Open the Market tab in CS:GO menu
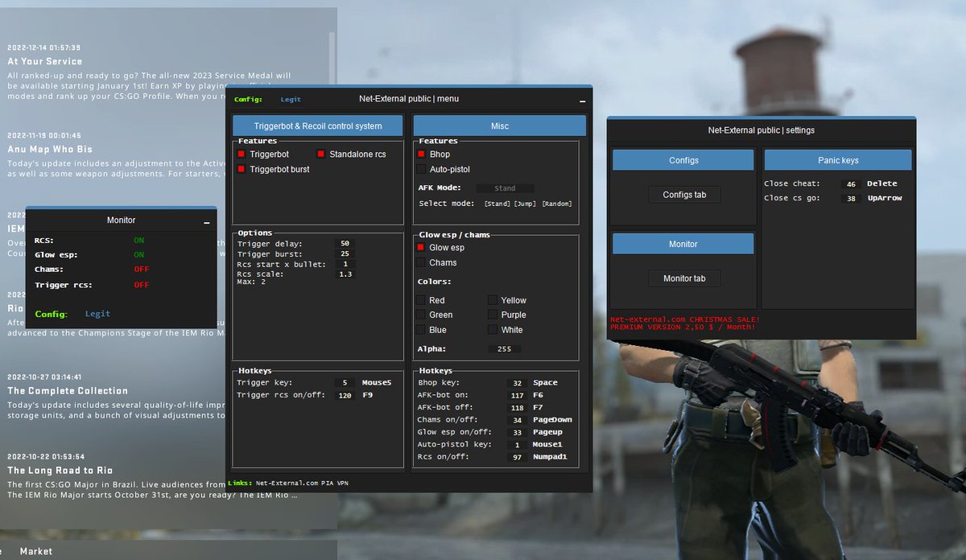 [36, 551]
